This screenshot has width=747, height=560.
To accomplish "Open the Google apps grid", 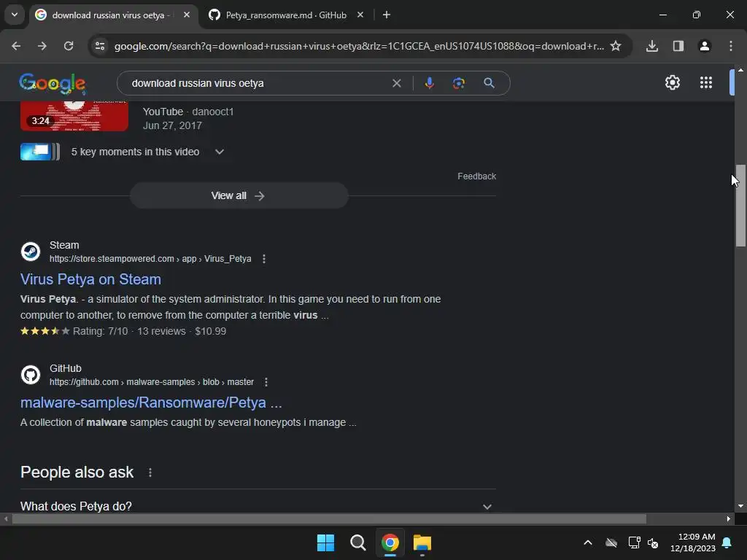I will pyautogui.click(x=706, y=83).
